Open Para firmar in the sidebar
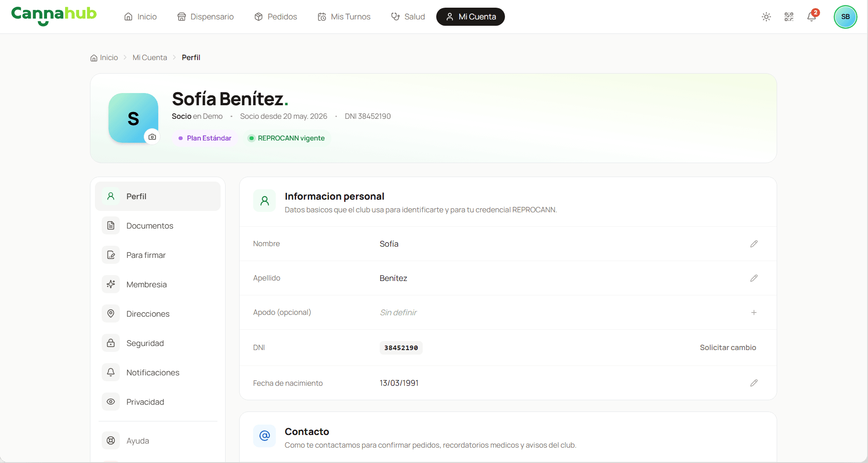 [158, 255]
